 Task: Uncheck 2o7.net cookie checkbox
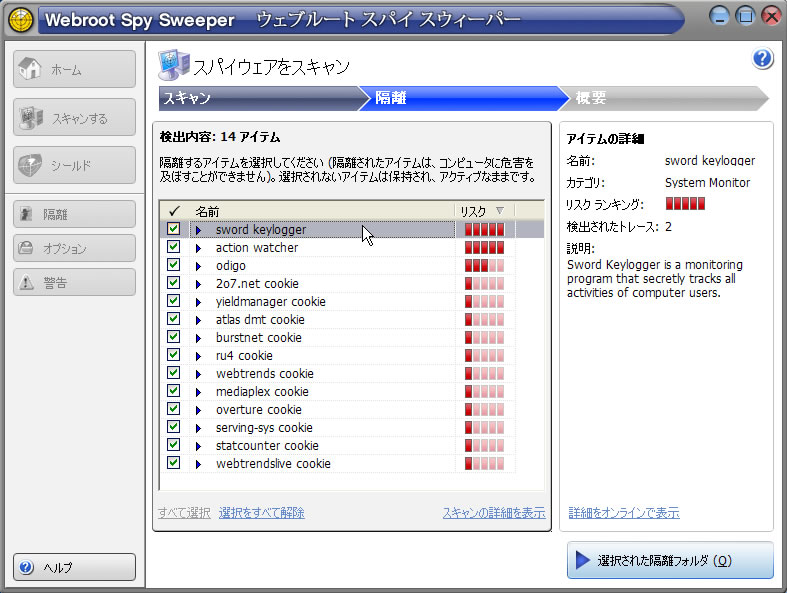tap(174, 283)
